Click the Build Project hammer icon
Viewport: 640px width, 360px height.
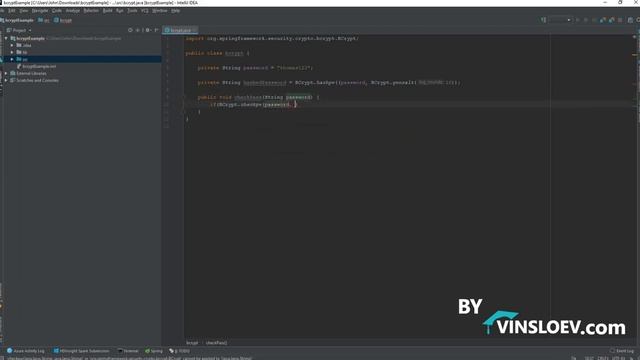[x=543, y=20]
